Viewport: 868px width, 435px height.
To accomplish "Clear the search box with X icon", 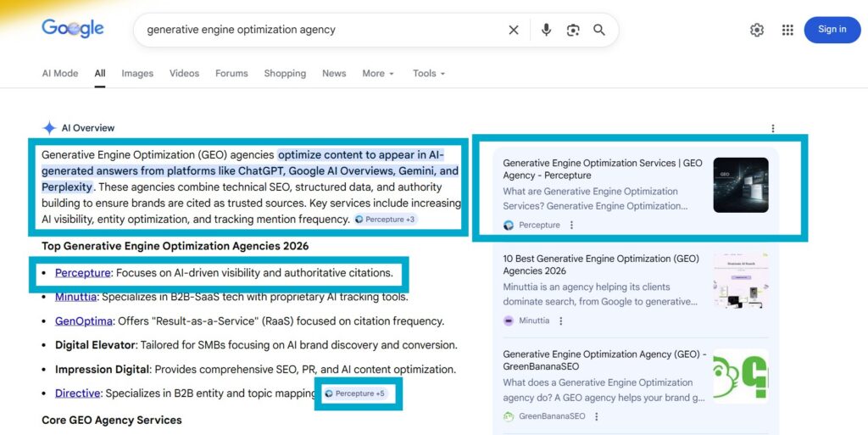I will point(514,30).
